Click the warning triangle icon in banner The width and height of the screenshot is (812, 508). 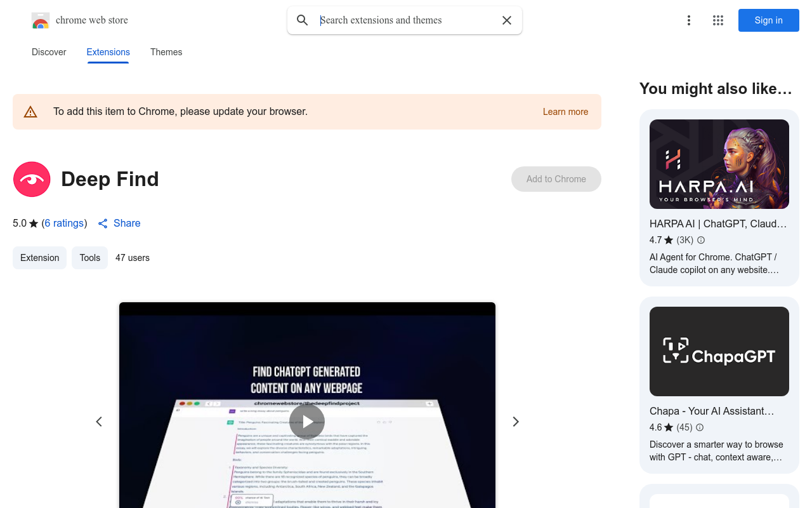(x=30, y=112)
